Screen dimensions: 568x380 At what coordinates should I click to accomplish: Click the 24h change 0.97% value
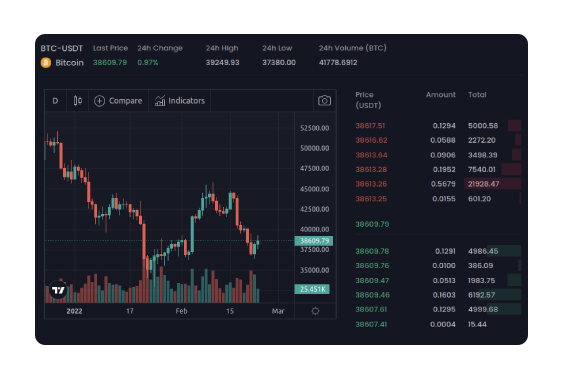pos(148,63)
